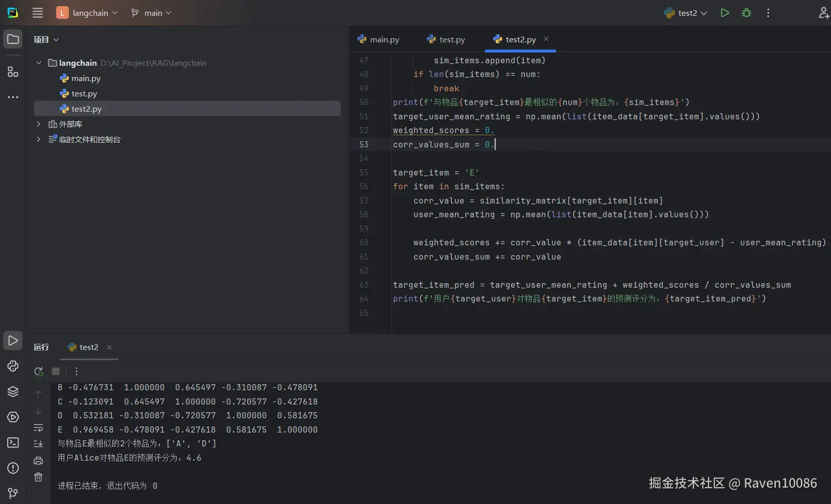Click the 'target_item = 'E'' code line
Image resolution: width=831 pixels, height=504 pixels.
tap(436, 172)
